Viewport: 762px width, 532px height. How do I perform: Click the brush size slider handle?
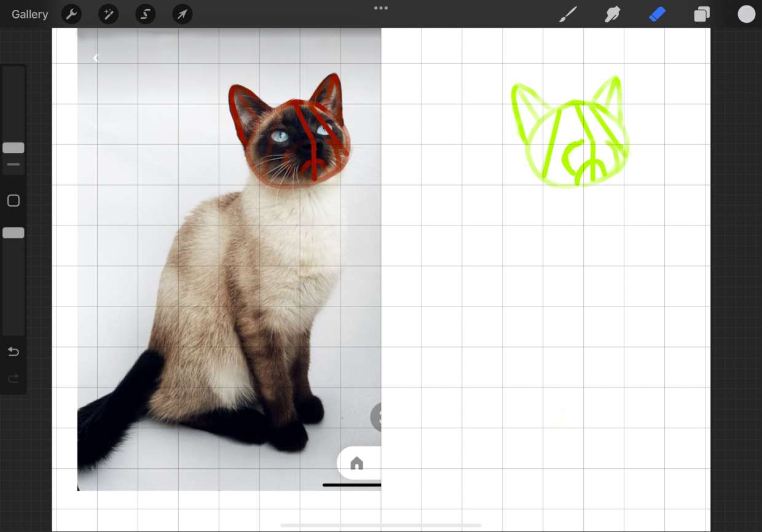click(14, 148)
